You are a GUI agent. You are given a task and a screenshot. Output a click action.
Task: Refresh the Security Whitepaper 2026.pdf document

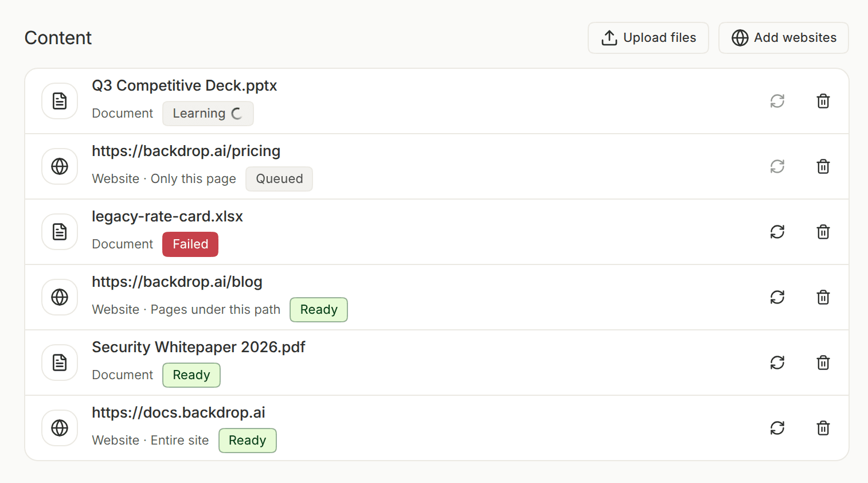tap(777, 363)
